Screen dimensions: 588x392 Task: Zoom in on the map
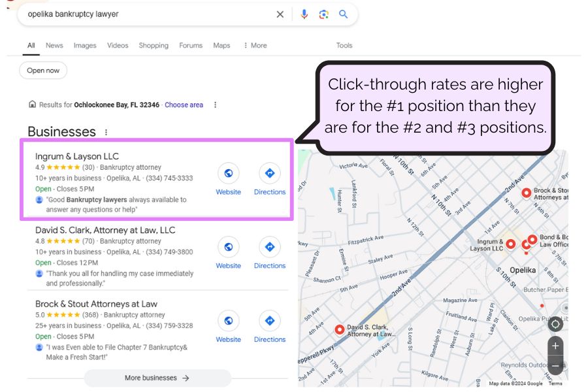tap(555, 346)
